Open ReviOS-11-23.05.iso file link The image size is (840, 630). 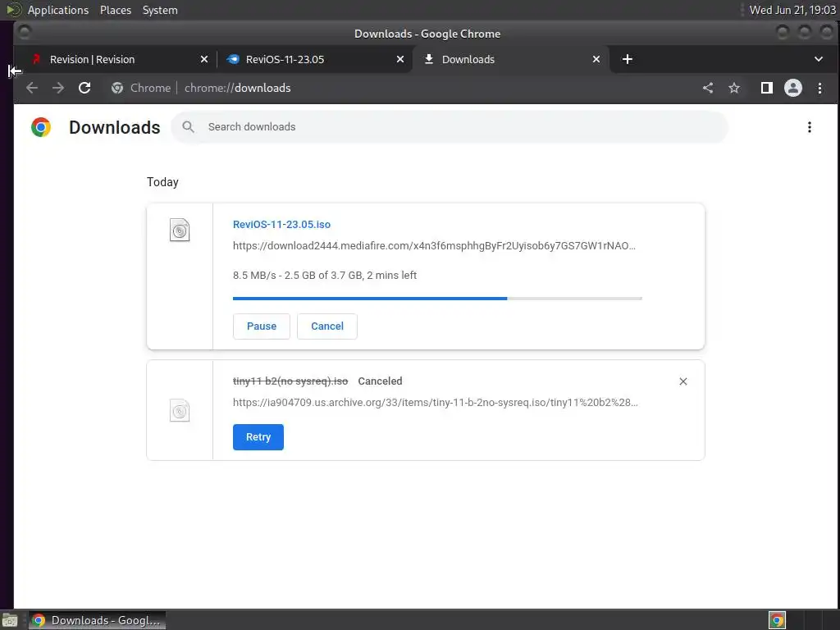282,225
